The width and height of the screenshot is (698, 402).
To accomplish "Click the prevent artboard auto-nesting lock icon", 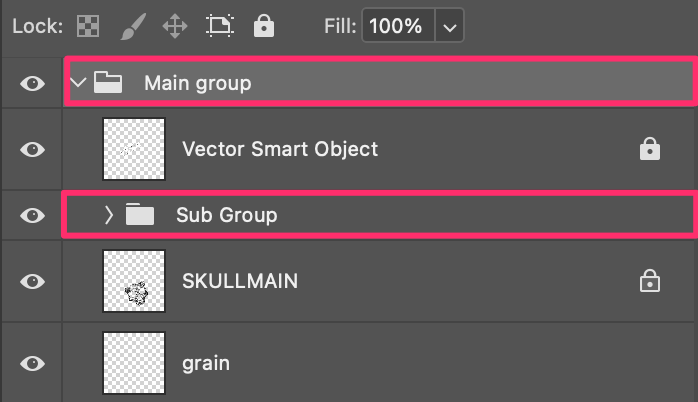I will coord(220,26).
